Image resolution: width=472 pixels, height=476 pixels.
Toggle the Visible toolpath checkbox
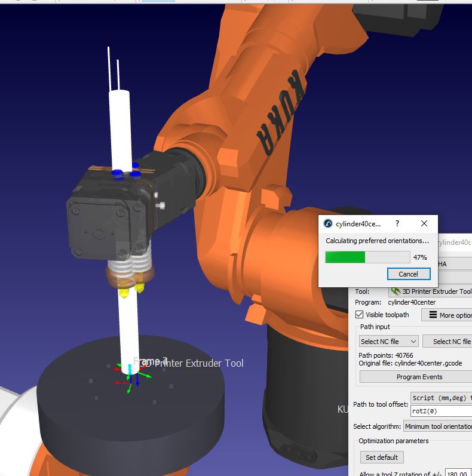359,315
